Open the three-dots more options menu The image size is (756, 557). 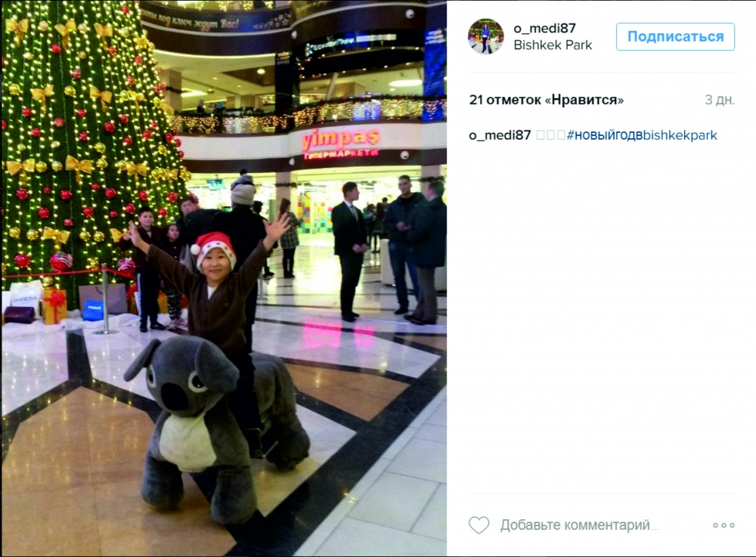[x=723, y=525]
